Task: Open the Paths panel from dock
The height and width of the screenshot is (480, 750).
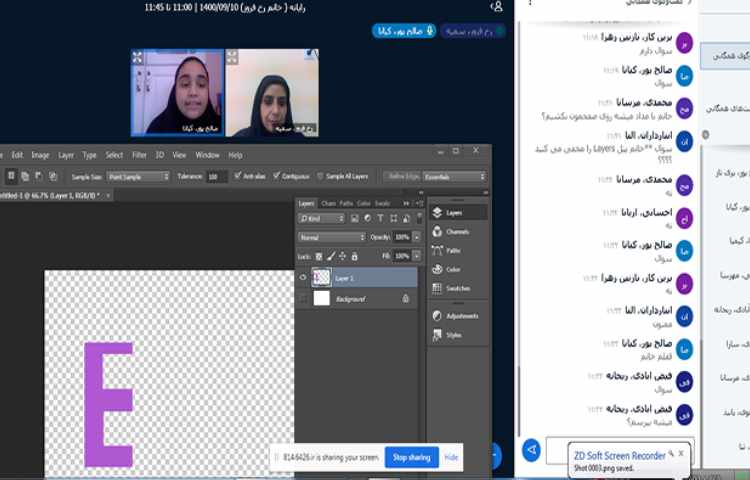Action: pyautogui.click(x=438, y=251)
